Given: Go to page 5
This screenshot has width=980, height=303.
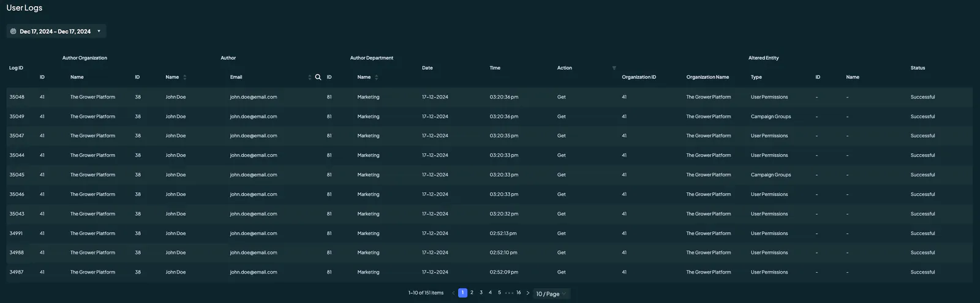Looking at the screenshot, I should pyautogui.click(x=499, y=293).
